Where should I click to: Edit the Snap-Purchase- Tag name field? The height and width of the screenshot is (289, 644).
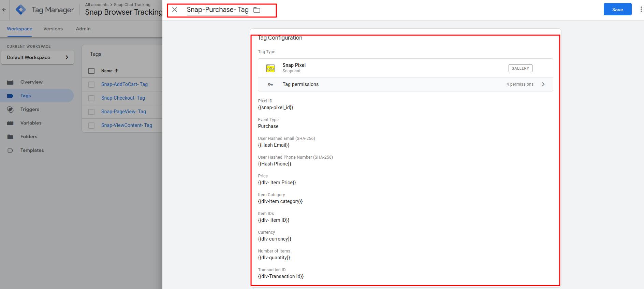(x=217, y=10)
